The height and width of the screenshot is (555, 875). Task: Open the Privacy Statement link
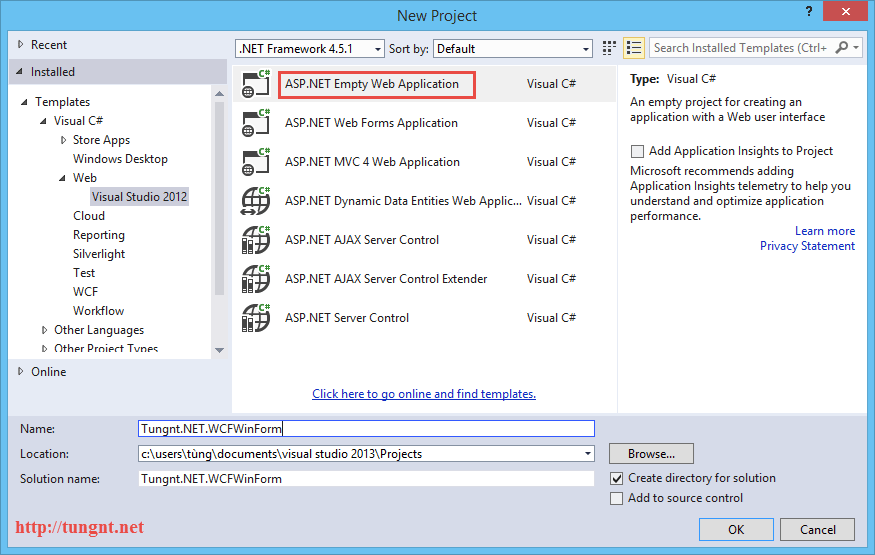click(807, 246)
